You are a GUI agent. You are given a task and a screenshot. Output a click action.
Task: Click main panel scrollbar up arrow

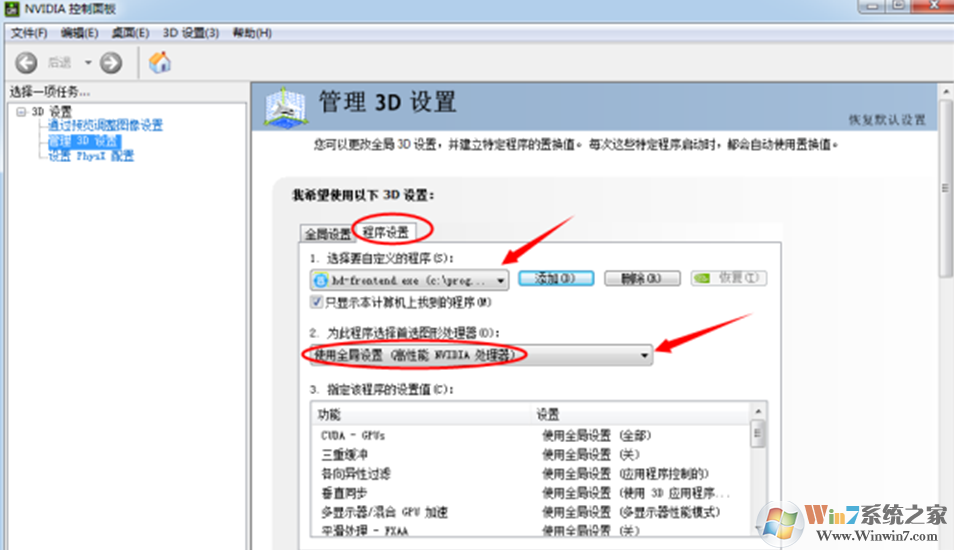[945, 91]
